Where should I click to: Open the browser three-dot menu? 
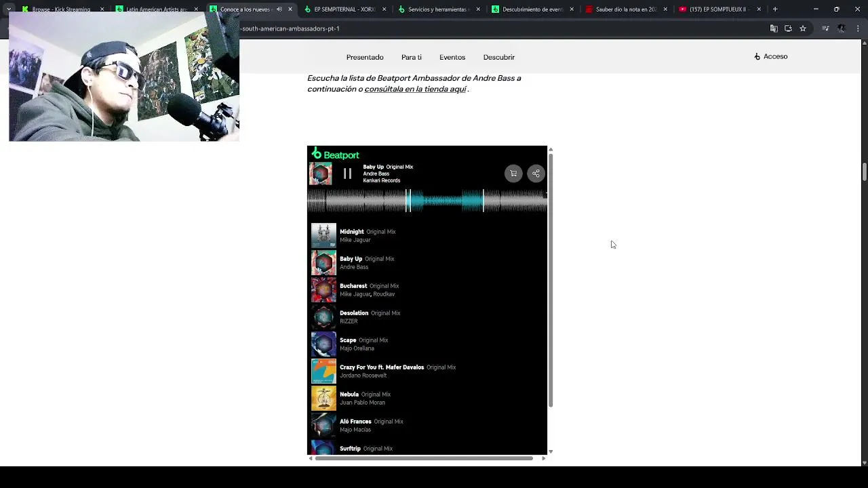[x=859, y=28]
